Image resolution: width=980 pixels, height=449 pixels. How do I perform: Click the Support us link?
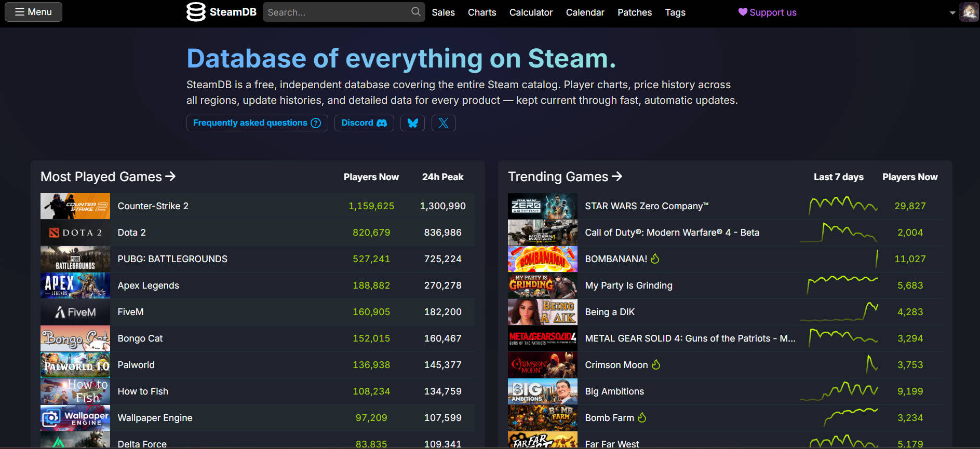[x=767, y=12]
